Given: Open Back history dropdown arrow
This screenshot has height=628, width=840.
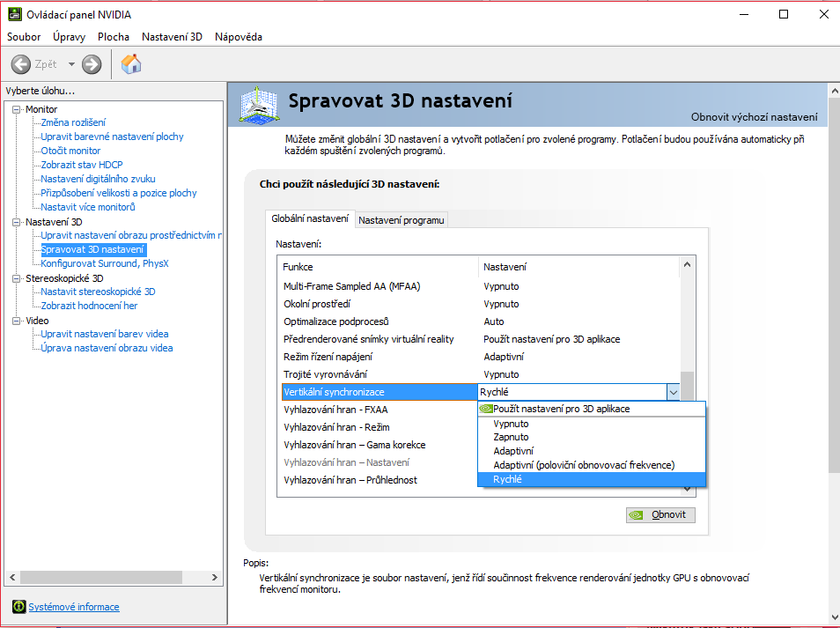Looking at the screenshot, I should [x=71, y=64].
